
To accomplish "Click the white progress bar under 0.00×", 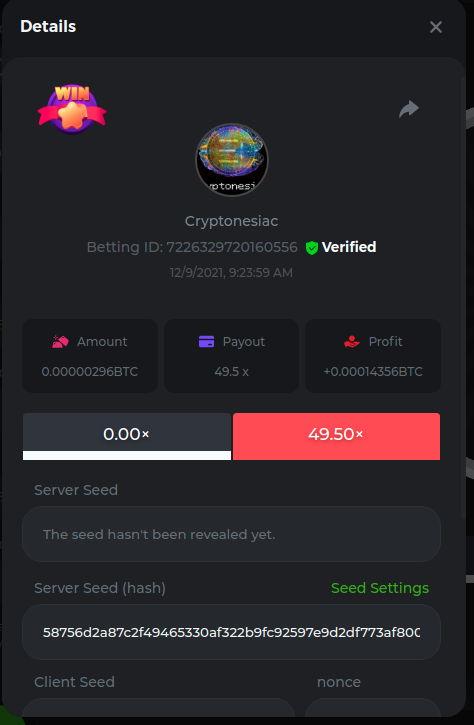I will (x=127, y=455).
